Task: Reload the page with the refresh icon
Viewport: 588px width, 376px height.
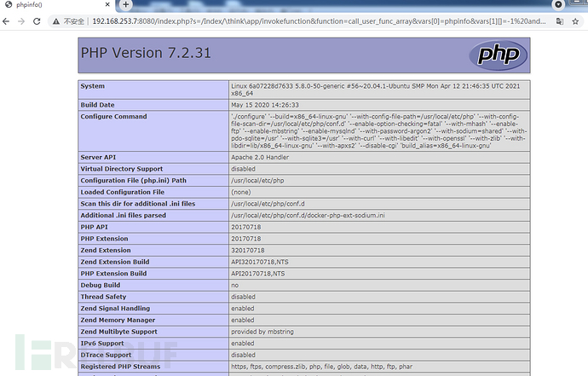Action: 37,21
